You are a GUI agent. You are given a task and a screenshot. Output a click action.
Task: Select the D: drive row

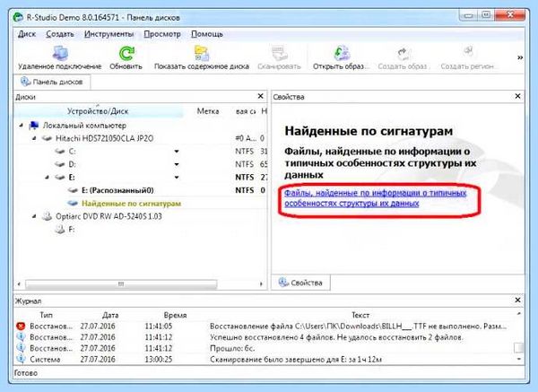pos(141,164)
